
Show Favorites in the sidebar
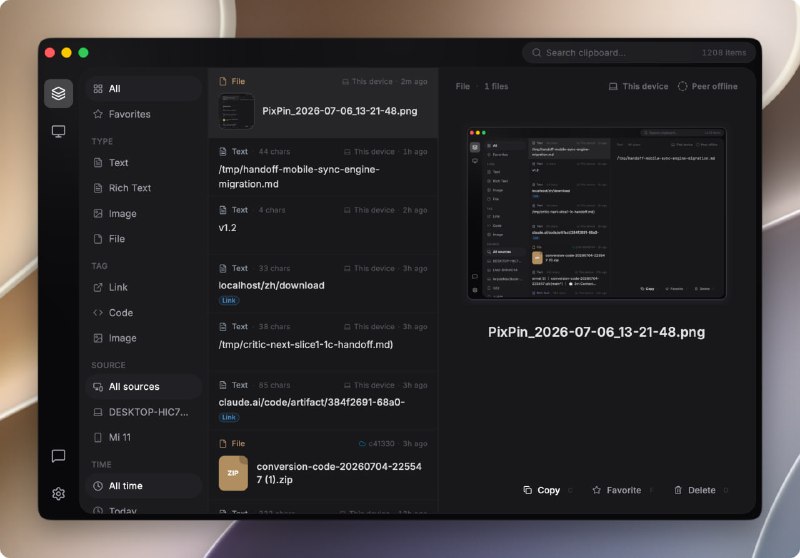tap(143, 114)
